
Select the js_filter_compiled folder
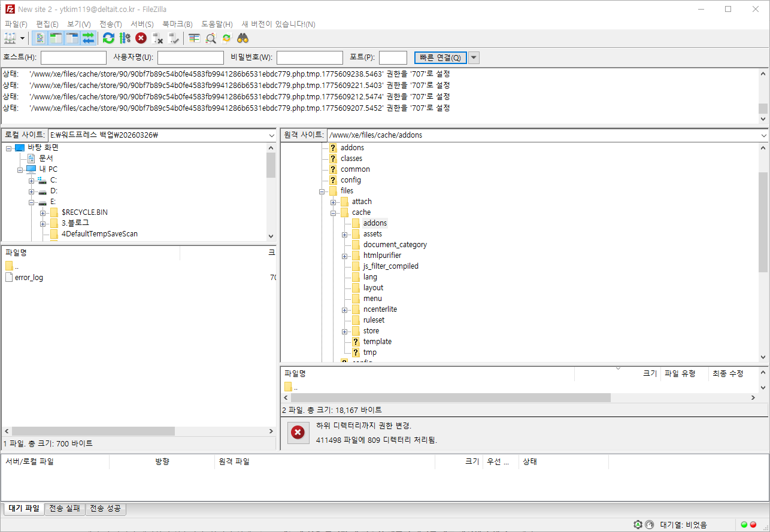tap(391, 266)
